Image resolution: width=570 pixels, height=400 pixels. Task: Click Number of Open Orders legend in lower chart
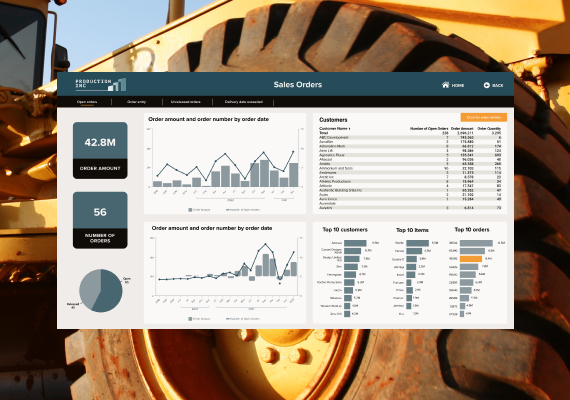tap(243, 319)
